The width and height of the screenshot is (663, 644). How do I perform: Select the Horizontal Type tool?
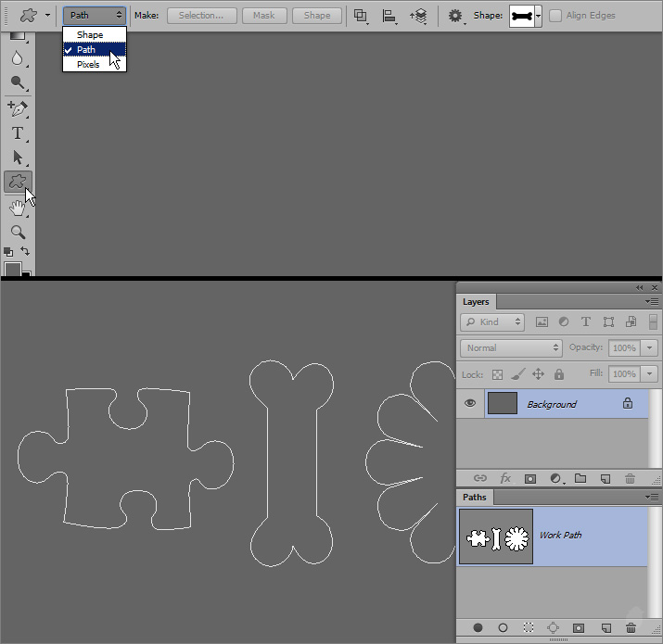(x=17, y=133)
